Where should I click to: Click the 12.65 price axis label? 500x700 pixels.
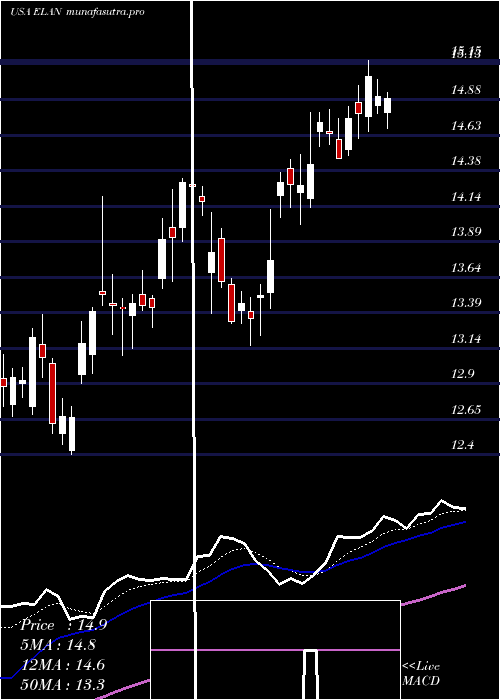point(466,410)
